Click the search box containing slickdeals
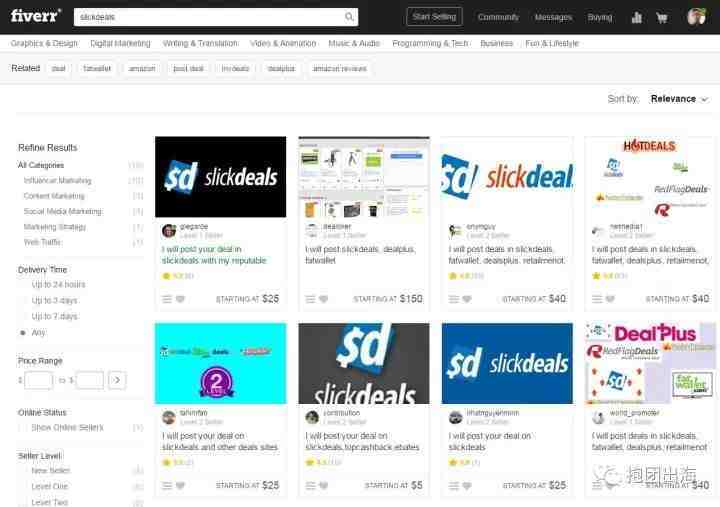Screen dimensions: 720x507 216,17
